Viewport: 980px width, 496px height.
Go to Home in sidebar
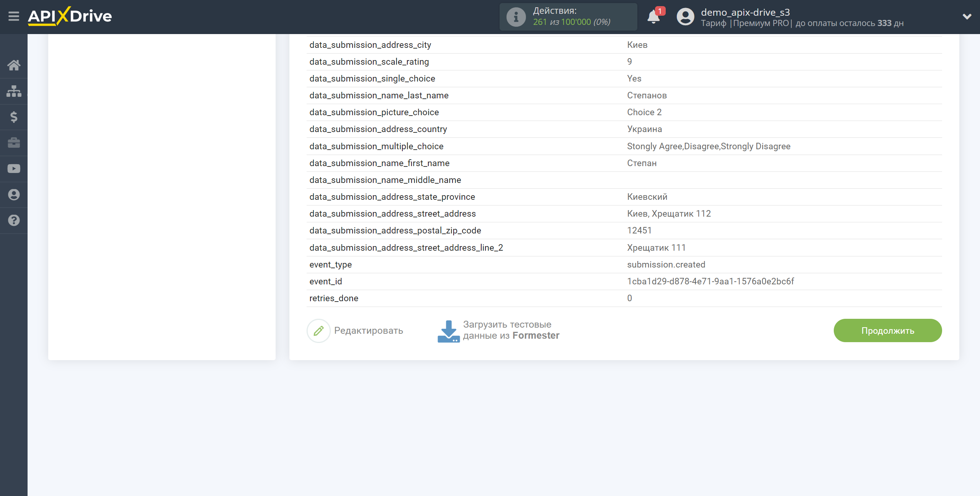(14, 65)
